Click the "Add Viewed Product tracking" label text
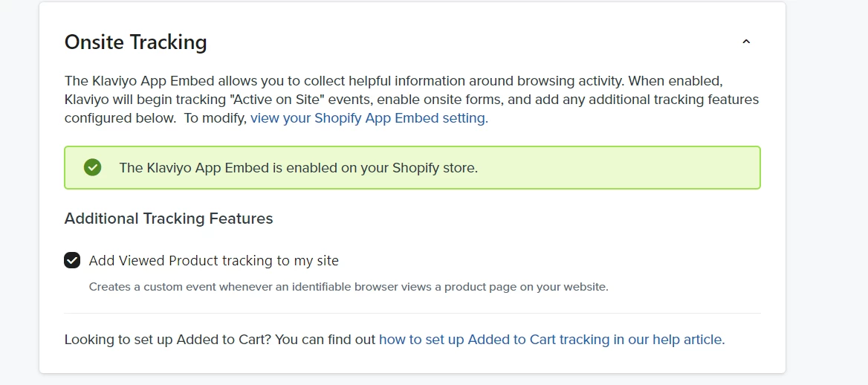The width and height of the screenshot is (868, 385). (x=213, y=261)
